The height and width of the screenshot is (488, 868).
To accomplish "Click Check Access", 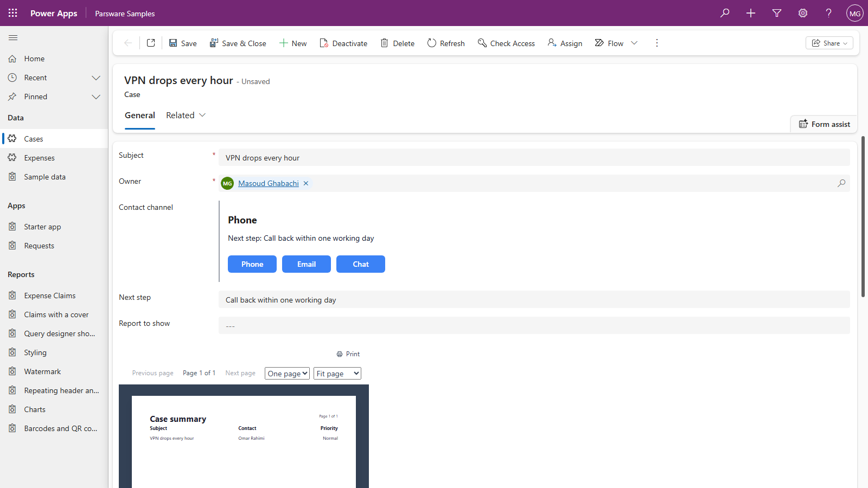I will (506, 43).
